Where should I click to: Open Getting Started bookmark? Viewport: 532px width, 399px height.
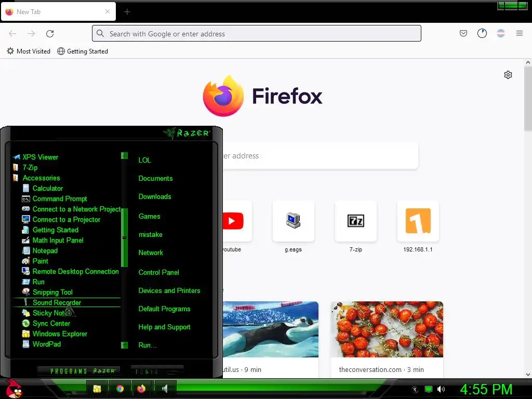[x=83, y=51]
